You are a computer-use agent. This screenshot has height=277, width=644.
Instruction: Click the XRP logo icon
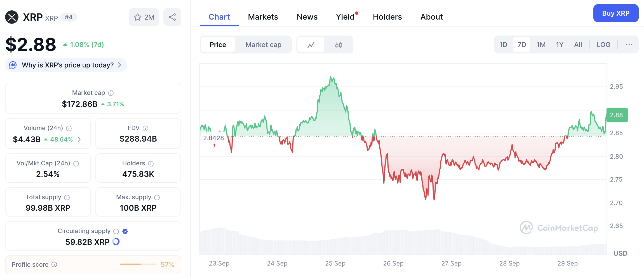pyautogui.click(x=12, y=17)
